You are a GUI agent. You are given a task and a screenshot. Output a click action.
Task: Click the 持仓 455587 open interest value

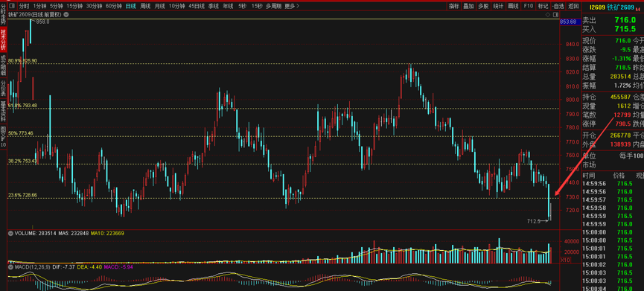click(620, 97)
